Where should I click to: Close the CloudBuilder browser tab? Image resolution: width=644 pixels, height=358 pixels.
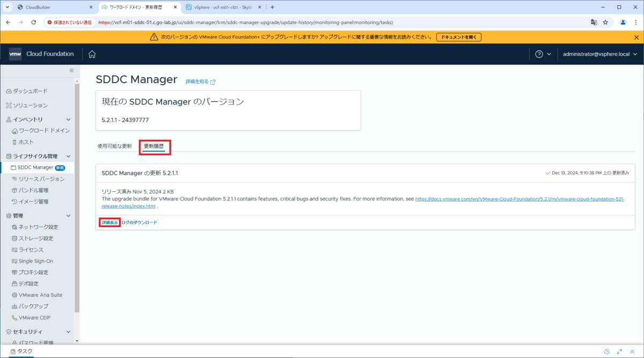pos(91,8)
